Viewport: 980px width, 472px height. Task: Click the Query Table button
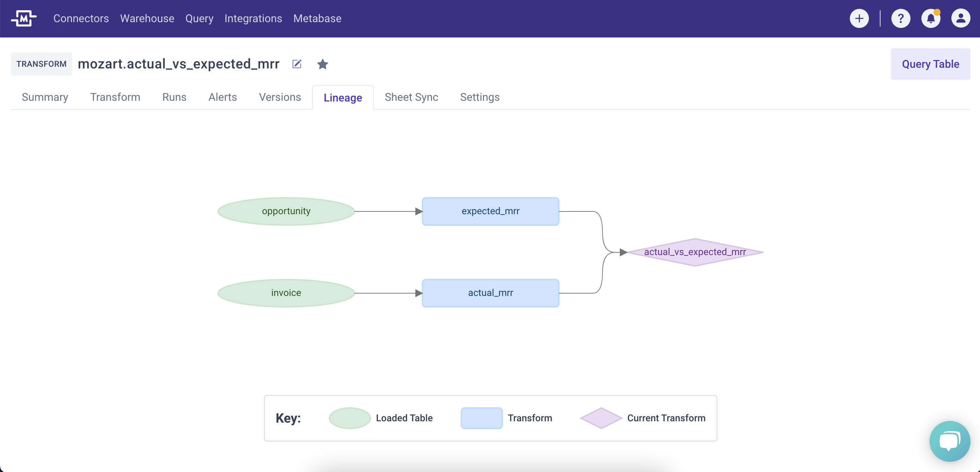(930, 64)
